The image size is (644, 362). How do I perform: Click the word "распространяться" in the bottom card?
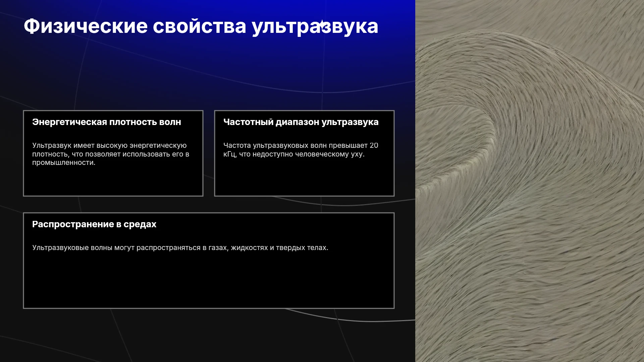tap(168, 248)
